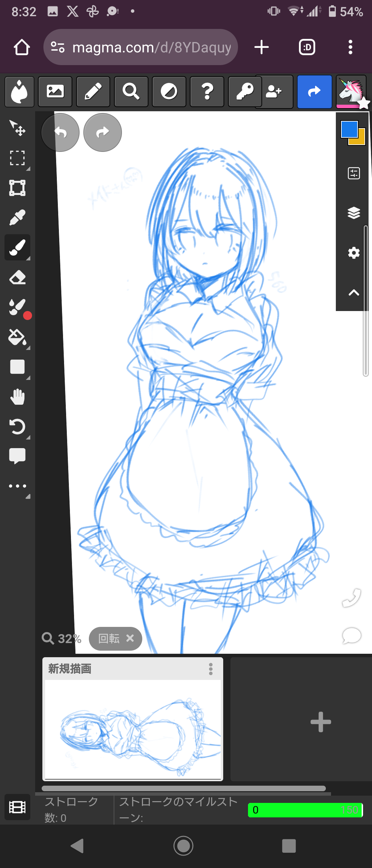Expand the more tools ellipsis
The width and height of the screenshot is (372, 868).
tap(17, 486)
